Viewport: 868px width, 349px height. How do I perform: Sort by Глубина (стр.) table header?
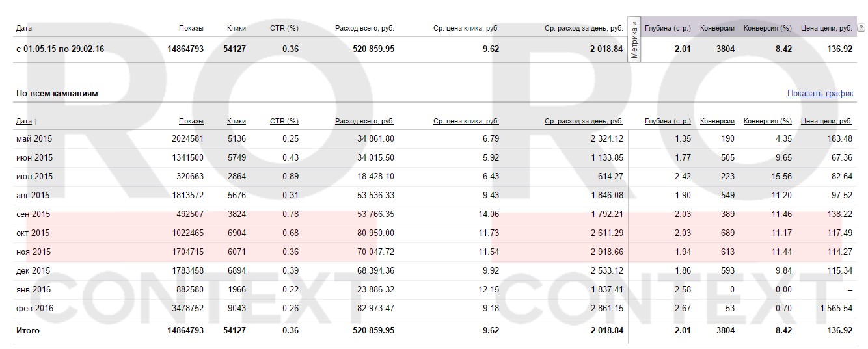pos(668,121)
